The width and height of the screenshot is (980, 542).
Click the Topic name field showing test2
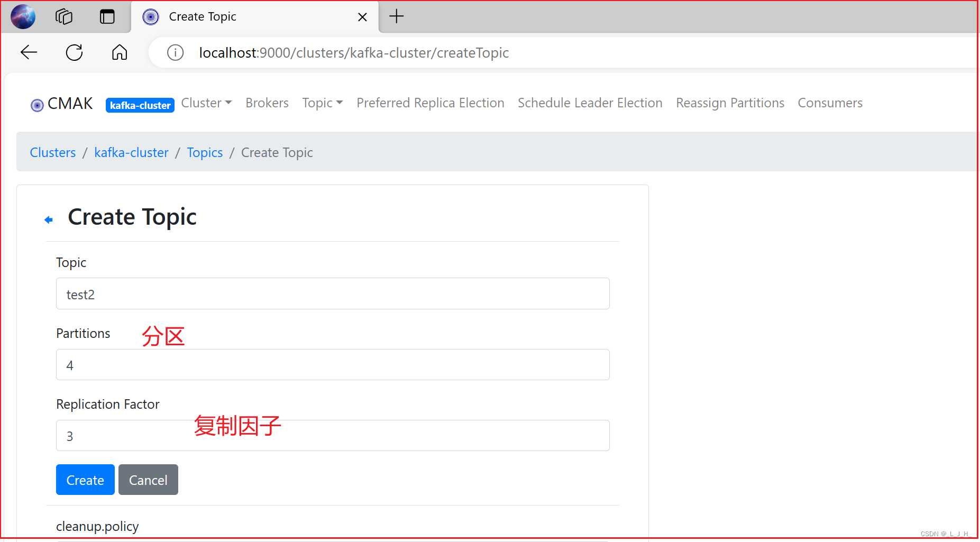click(332, 293)
